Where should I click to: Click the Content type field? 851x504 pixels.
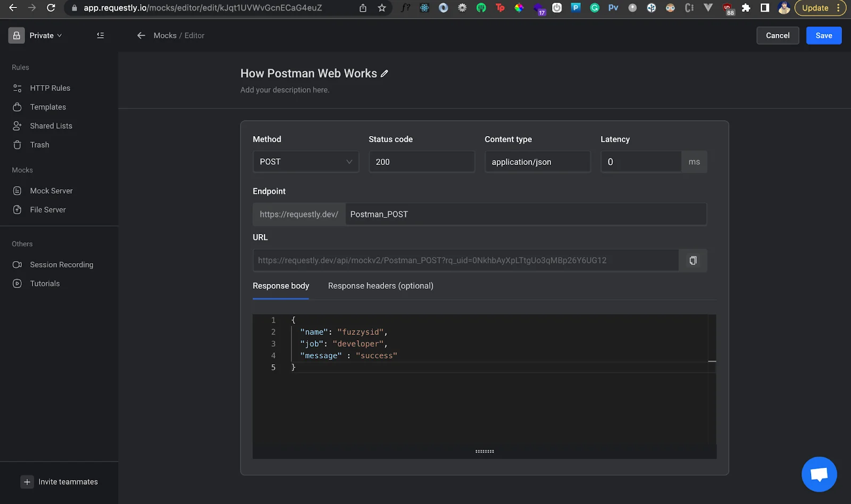[538, 162]
